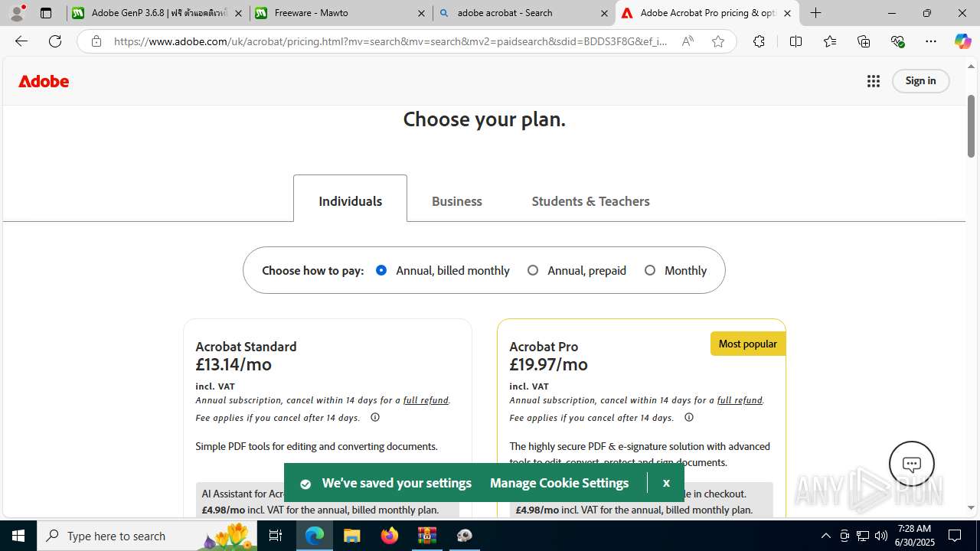Image resolution: width=980 pixels, height=551 pixels.
Task: Open Task View on taskbar
Action: 276,536
